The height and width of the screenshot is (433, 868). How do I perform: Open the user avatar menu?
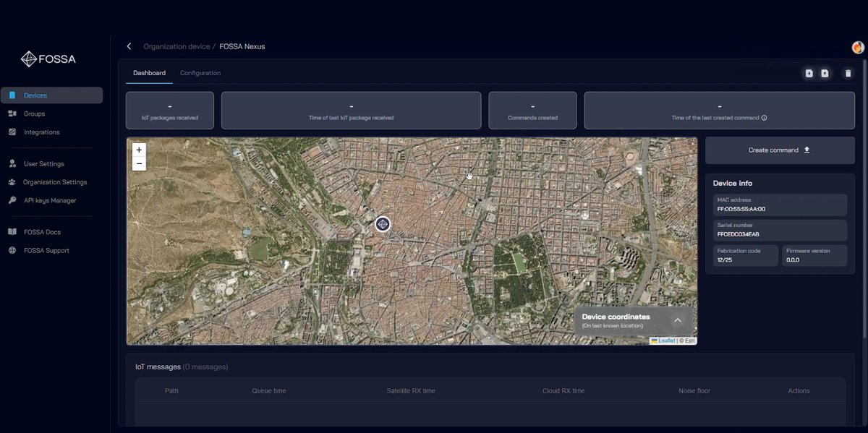pyautogui.click(x=858, y=47)
